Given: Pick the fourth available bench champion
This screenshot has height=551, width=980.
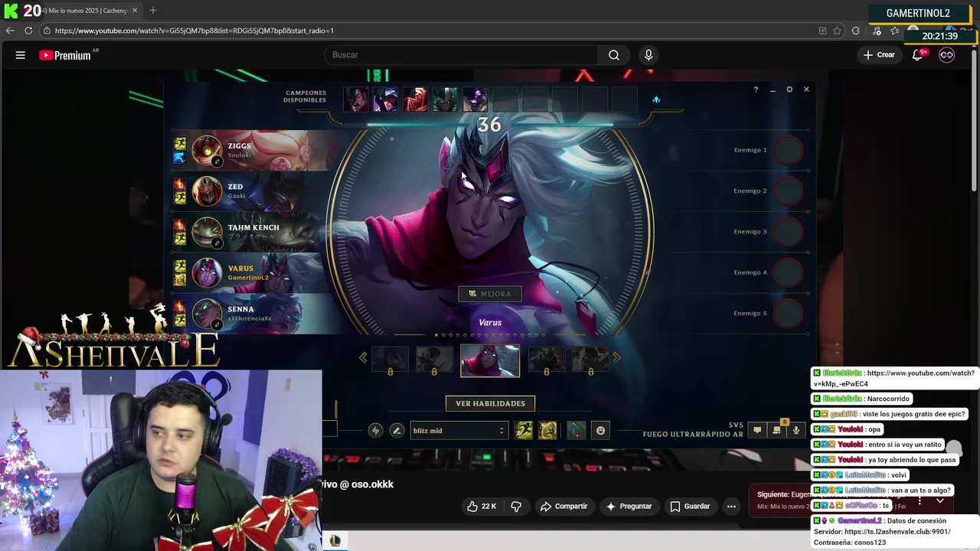Looking at the screenshot, I should coord(445,99).
